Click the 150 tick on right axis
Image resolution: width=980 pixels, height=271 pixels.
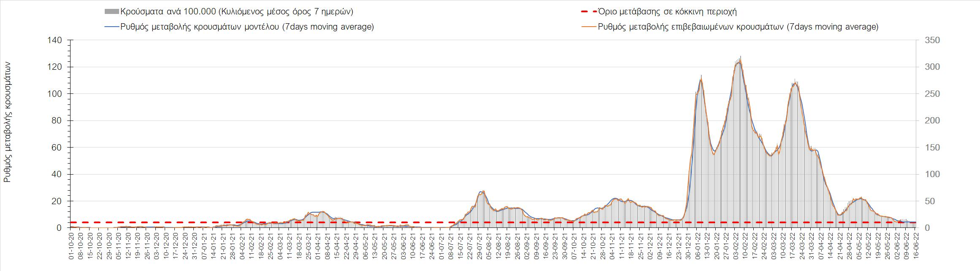928,148
